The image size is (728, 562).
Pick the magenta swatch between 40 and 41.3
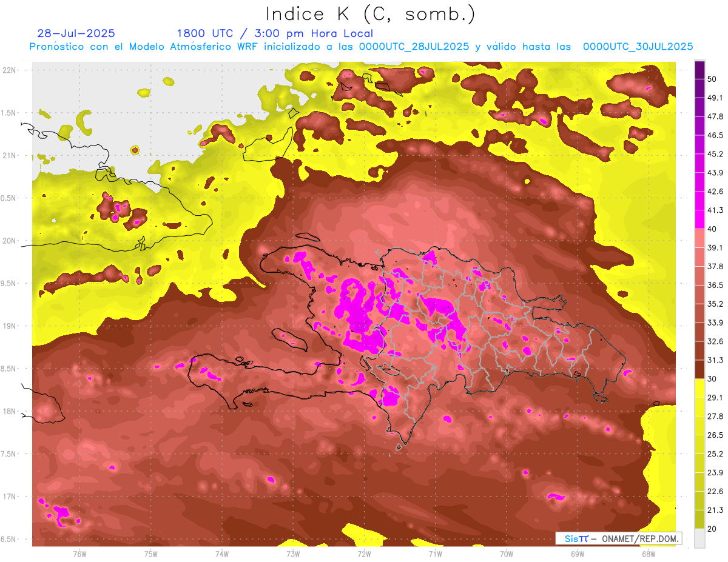(699, 219)
